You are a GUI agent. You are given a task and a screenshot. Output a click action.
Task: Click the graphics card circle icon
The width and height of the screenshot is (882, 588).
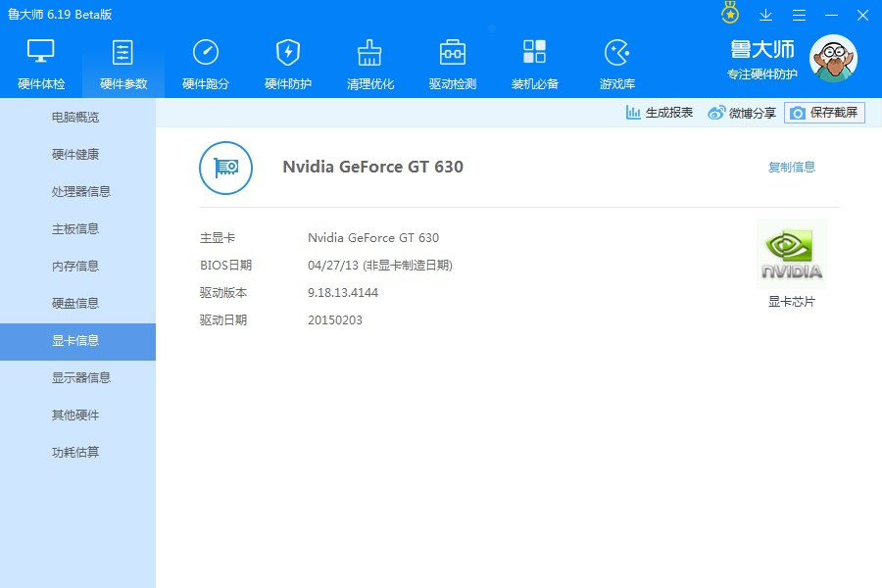225,168
